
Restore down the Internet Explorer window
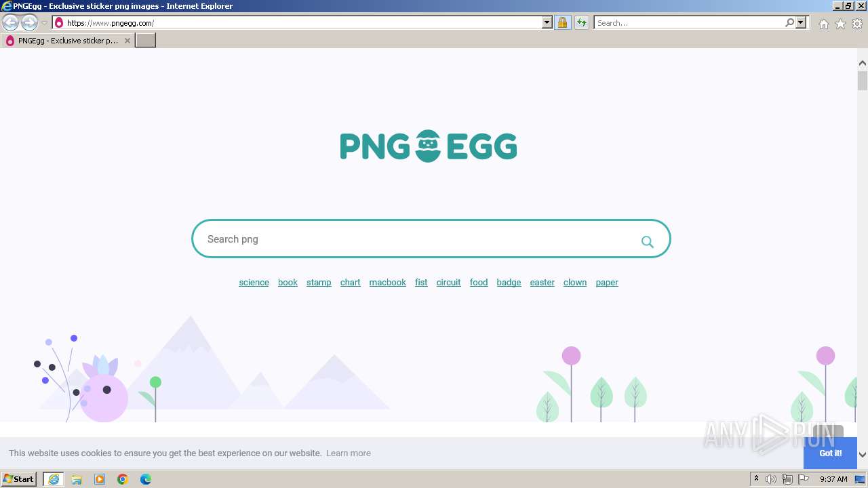(x=848, y=6)
